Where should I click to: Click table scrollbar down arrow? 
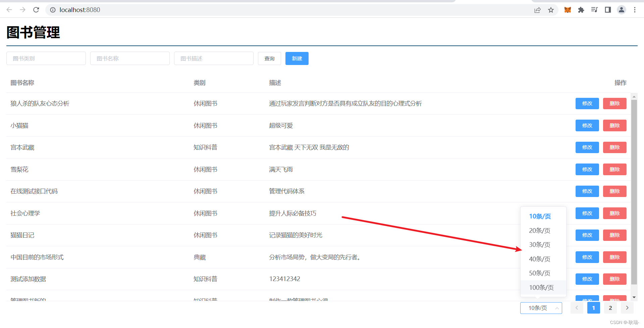click(634, 297)
